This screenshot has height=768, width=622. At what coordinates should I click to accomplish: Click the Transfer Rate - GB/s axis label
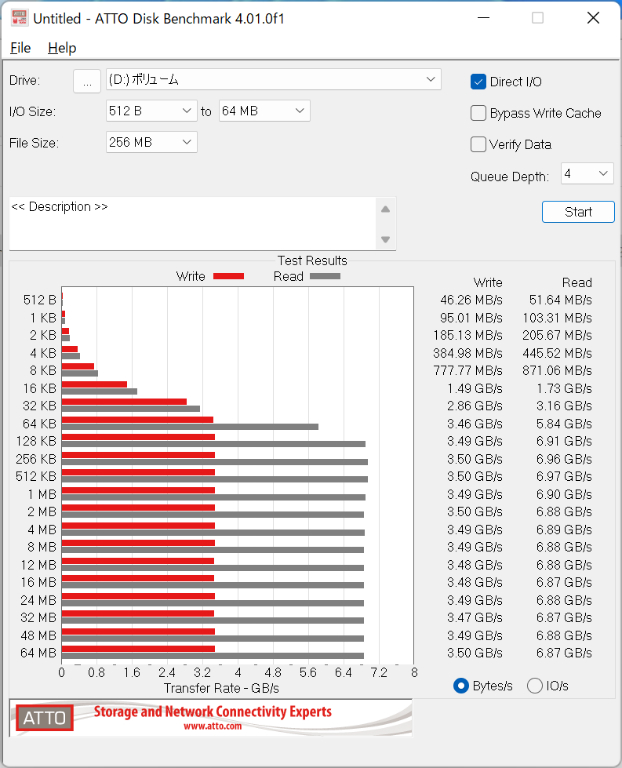coord(221,688)
